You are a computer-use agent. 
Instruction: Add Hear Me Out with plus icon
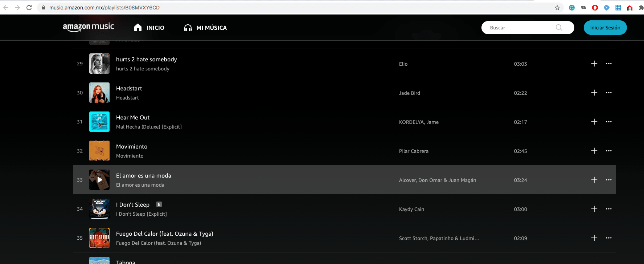tap(594, 122)
